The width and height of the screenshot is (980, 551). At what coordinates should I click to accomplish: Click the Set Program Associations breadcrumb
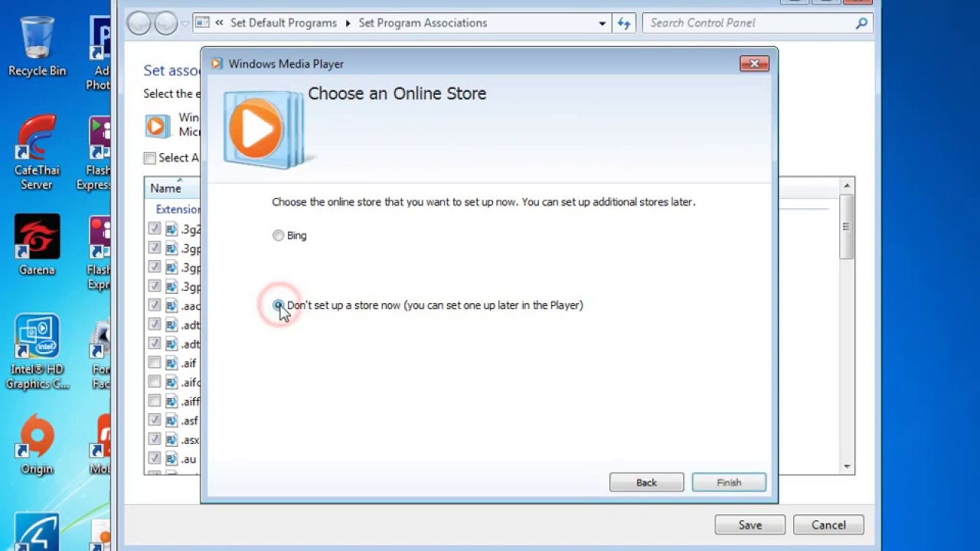click(423, 23)
